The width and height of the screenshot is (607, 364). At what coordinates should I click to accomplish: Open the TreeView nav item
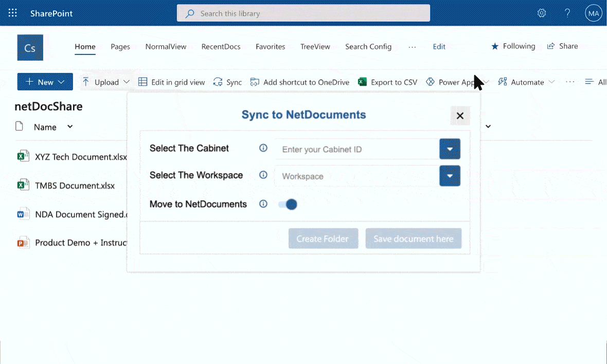(x=315, y=46)
